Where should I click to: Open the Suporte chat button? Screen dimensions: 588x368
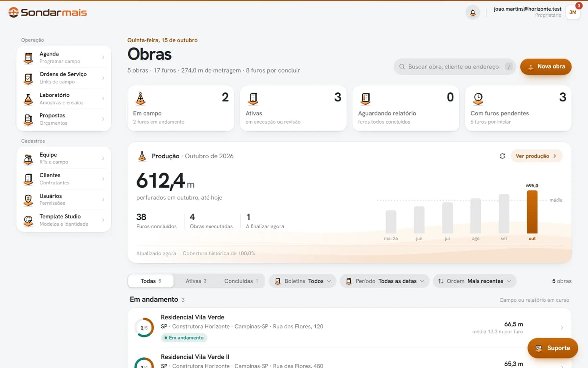click(553, 348)
